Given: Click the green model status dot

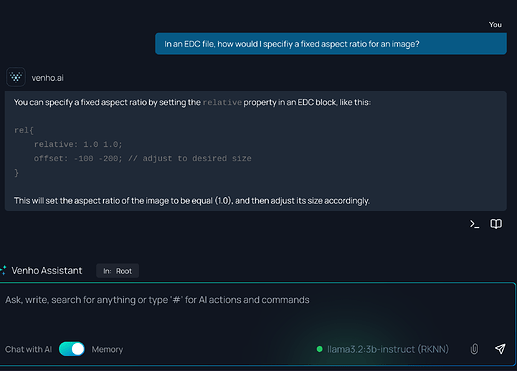Looking at the screenshot, I should 319,349.
